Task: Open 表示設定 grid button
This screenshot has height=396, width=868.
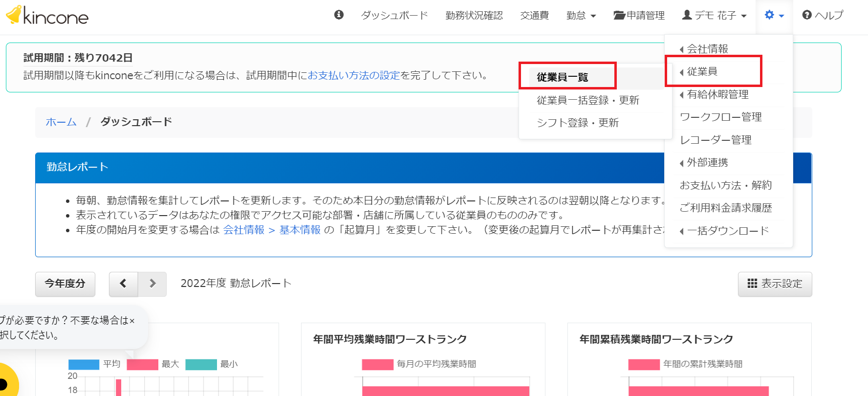Action: [775, 284]
